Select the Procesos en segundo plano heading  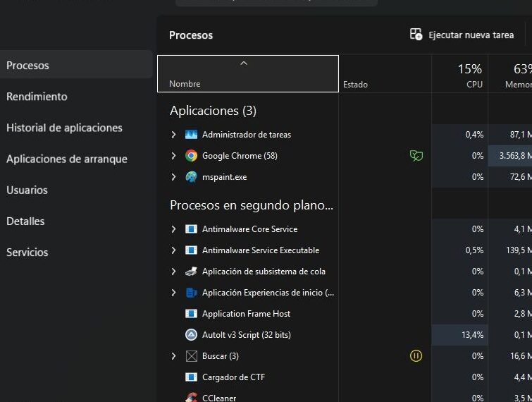tap(252, 205)
